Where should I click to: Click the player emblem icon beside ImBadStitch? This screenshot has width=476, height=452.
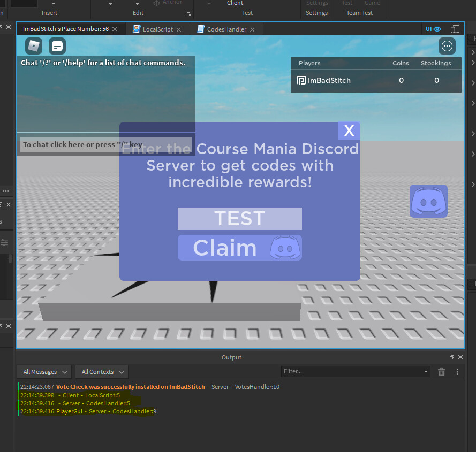point(301,80)
